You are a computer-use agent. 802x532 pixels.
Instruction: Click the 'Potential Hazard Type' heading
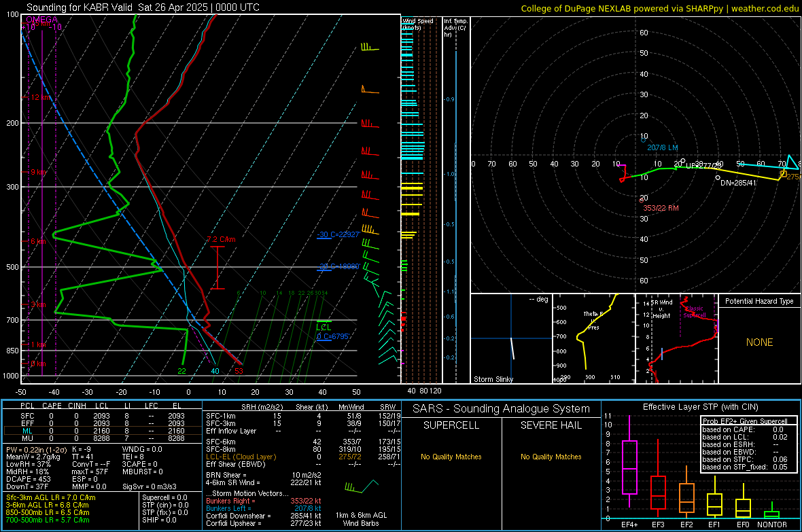[759, 301]
